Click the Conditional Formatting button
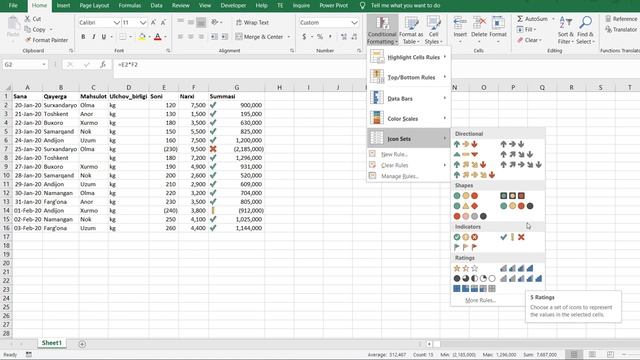The image size is (640, 360). (x=382, y=30)
